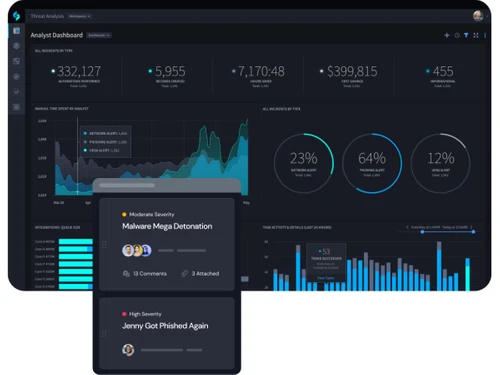Click the Swimlane logo icon
This screenshot has width=500, height=375.
[16, 16]
